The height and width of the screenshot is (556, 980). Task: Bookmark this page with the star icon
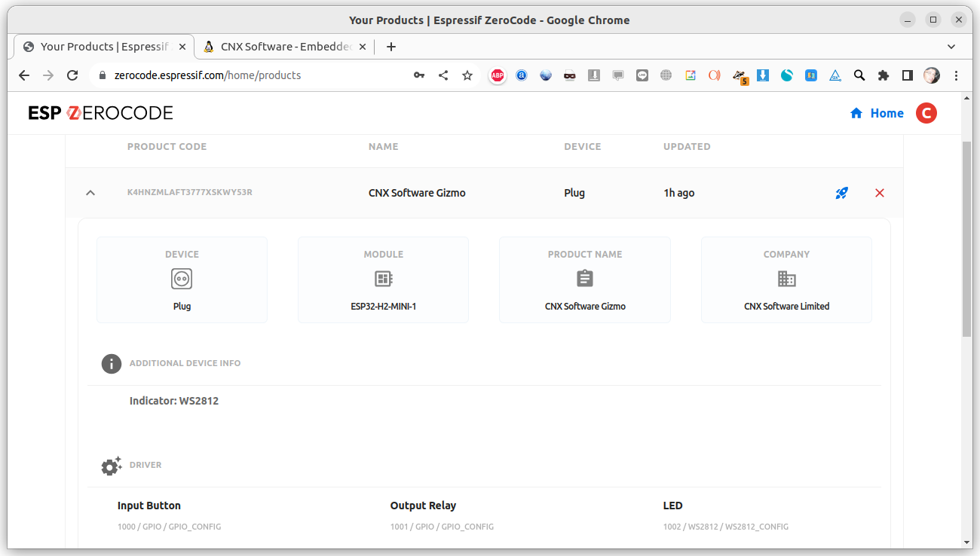coord(467,75)
